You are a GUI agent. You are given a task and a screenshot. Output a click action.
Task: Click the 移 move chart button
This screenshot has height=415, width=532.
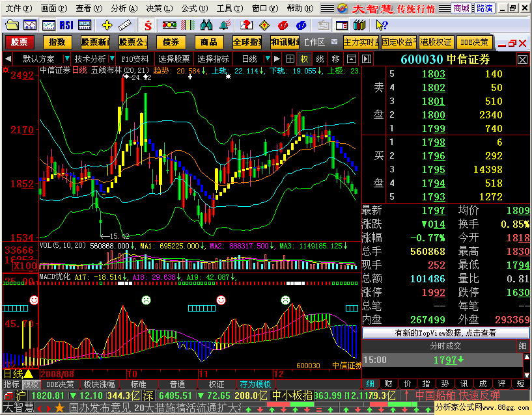(335, 59)
